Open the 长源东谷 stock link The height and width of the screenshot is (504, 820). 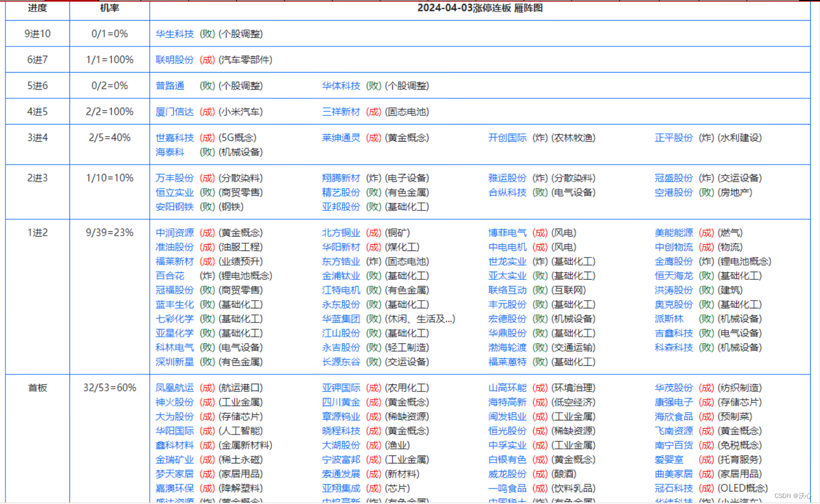[x=341, y=362]
